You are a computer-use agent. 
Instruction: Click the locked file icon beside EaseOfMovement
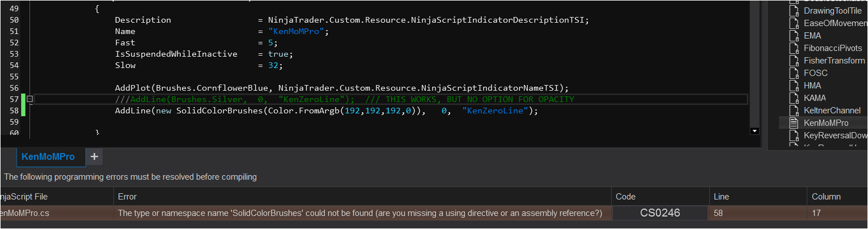793,23
